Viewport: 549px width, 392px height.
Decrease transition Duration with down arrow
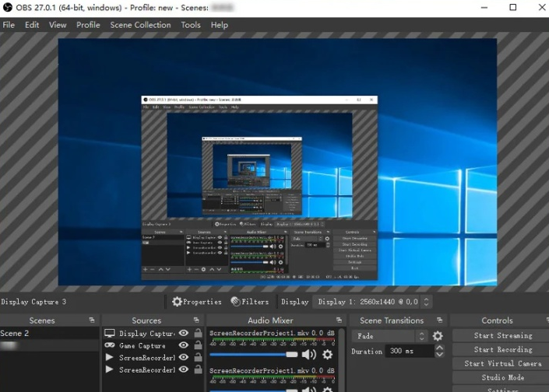click(x=439, y=354)
